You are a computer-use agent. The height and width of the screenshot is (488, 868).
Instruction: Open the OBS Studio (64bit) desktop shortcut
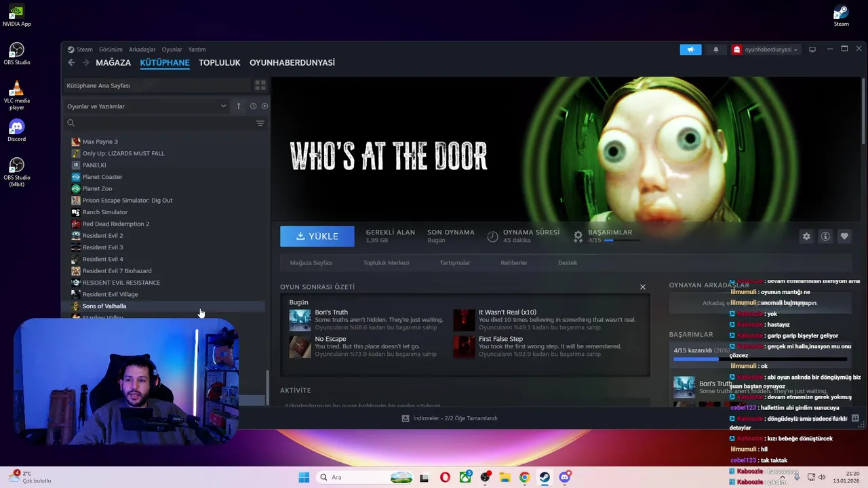(16, 172)
